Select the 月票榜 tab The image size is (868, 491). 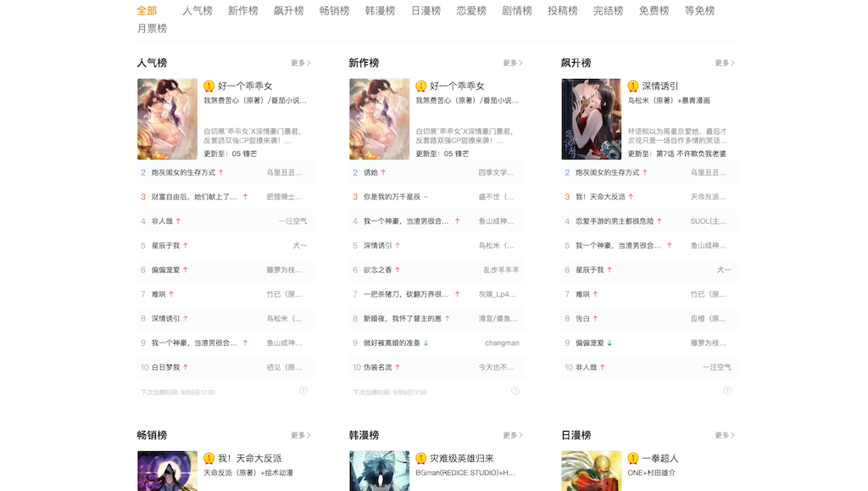(152, 28)
